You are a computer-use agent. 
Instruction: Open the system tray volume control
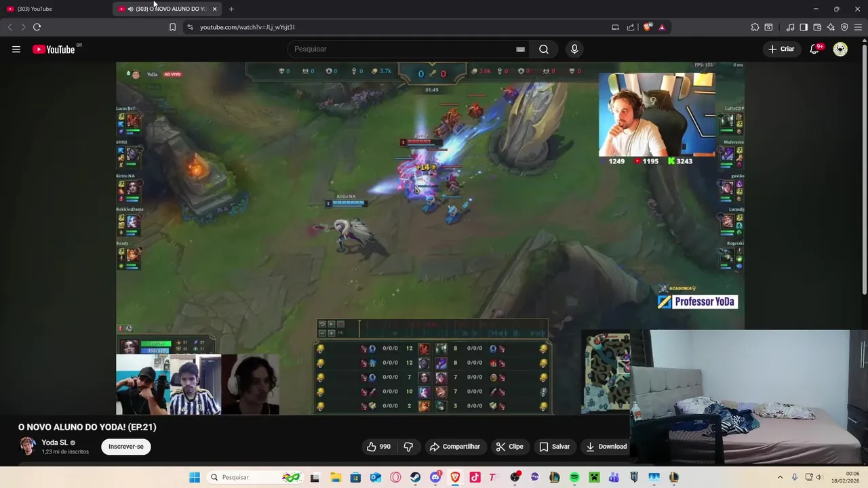tap(819, 477)
